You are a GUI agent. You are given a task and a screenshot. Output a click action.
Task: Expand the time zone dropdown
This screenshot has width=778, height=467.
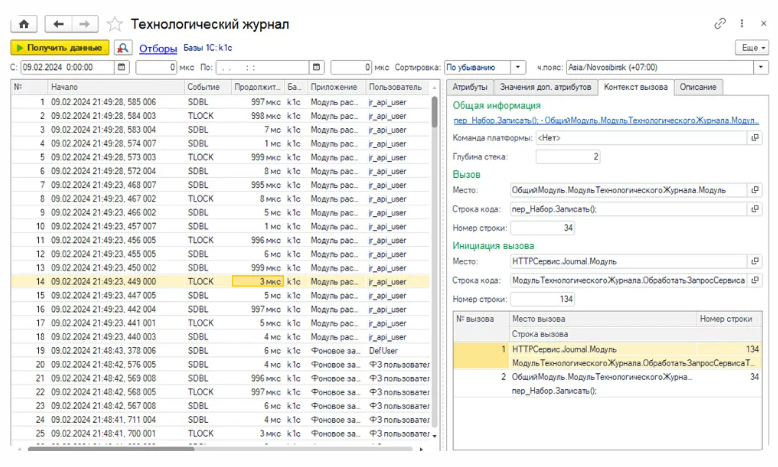[759, 68]
